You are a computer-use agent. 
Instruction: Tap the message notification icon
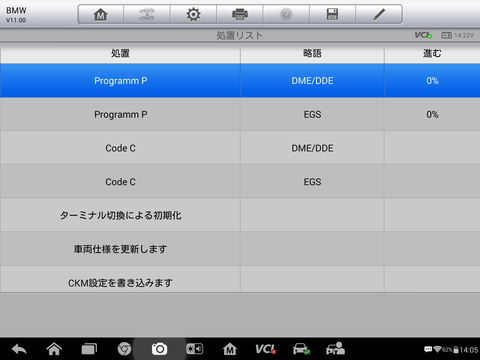(x=428, y=349)
